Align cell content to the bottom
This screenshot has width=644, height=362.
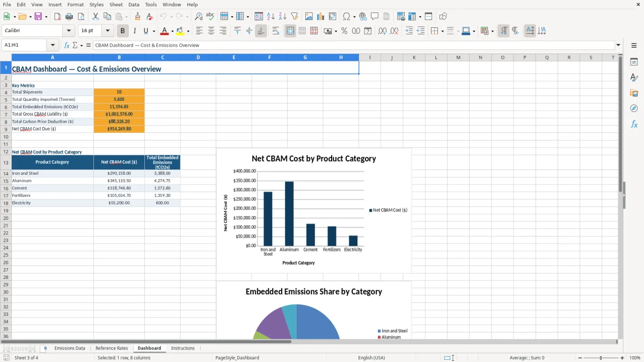coord(261,31)
